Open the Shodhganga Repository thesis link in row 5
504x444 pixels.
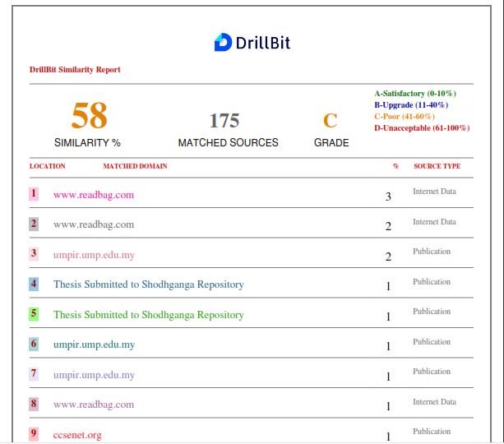[x=149, y=315]
